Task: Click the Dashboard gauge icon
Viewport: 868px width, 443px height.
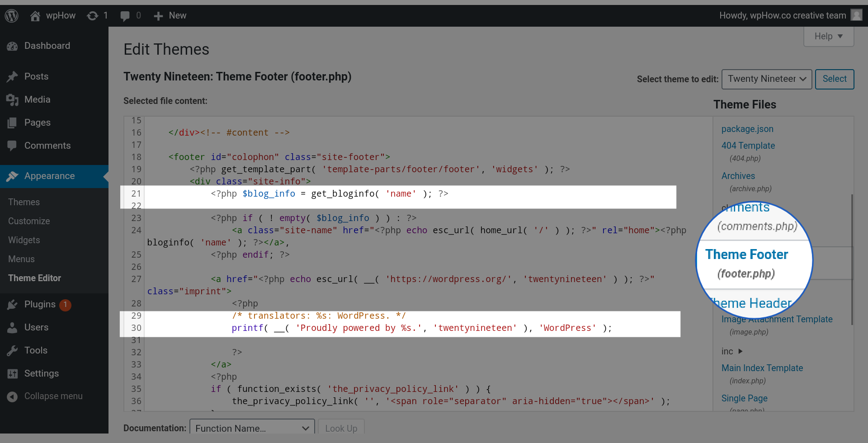Action: [x=12, y=46]
